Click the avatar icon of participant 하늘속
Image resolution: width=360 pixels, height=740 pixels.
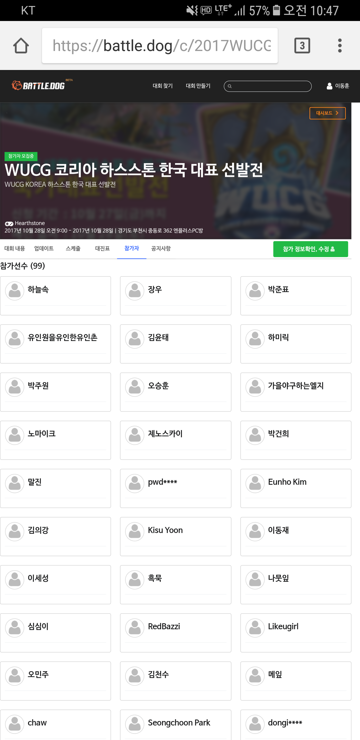tap(15, 291)
